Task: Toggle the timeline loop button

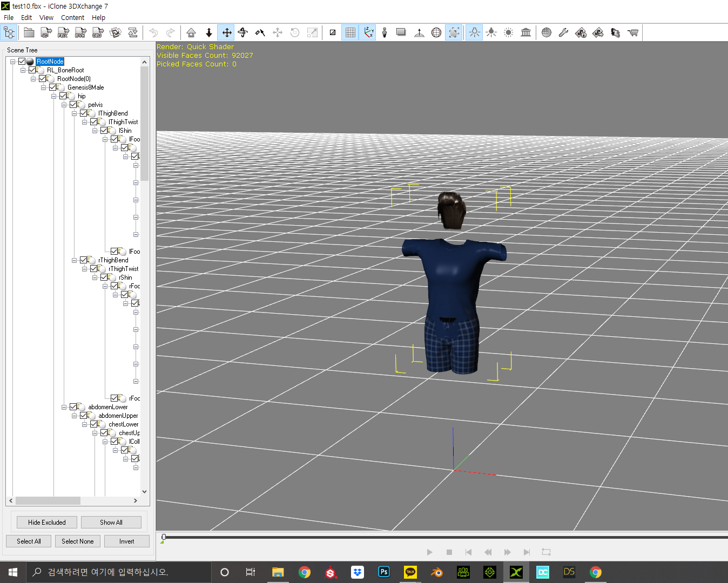Action: point(546,552)
